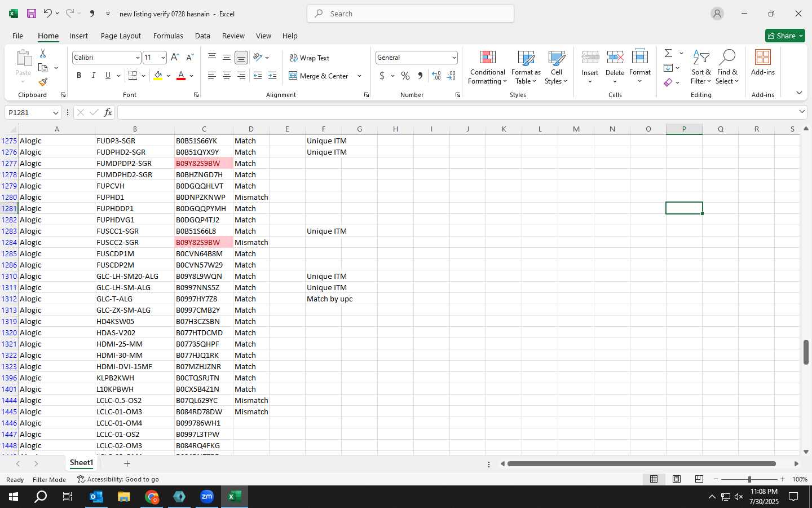Open the font size dropdown

(x=163, y=58)
